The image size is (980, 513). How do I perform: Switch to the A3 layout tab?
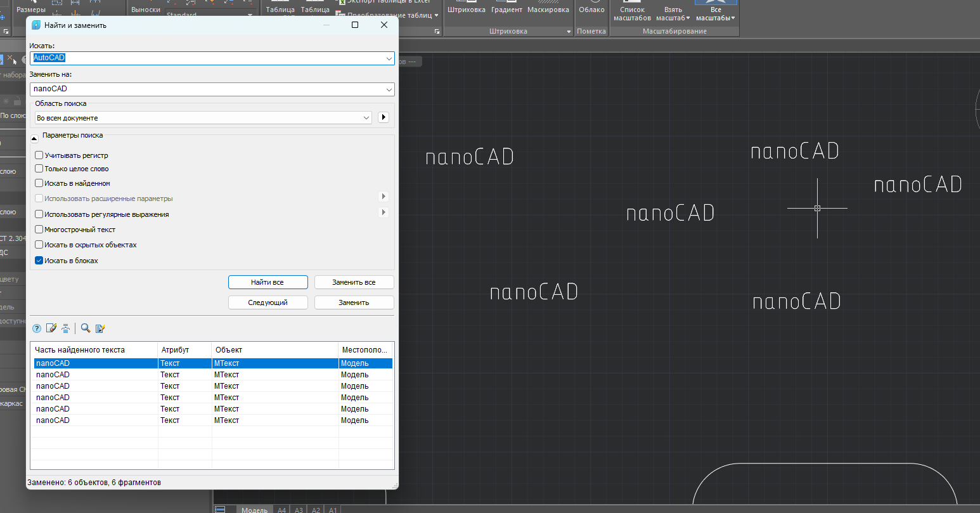pyautogui.click(x=299, y=509)
